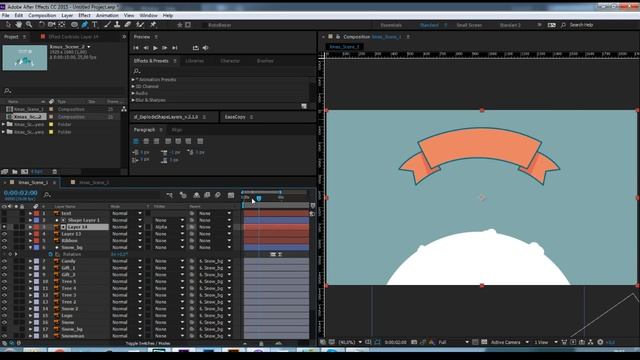This screenshot has height=360, width=640.
Task: Select the Zoom magnifier tool
Action: 29,25
